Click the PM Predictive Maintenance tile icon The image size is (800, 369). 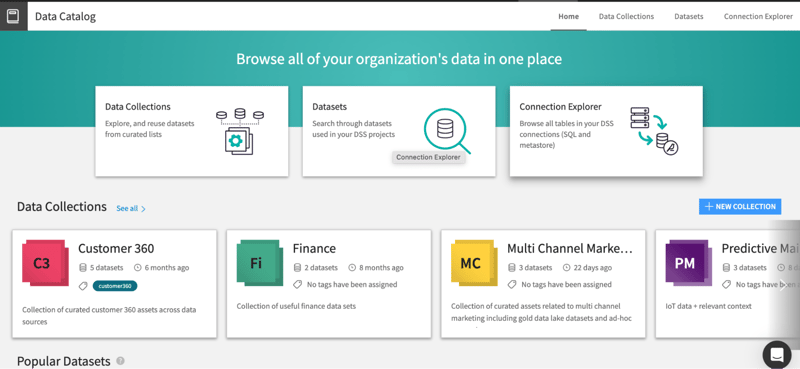[688, 262]
